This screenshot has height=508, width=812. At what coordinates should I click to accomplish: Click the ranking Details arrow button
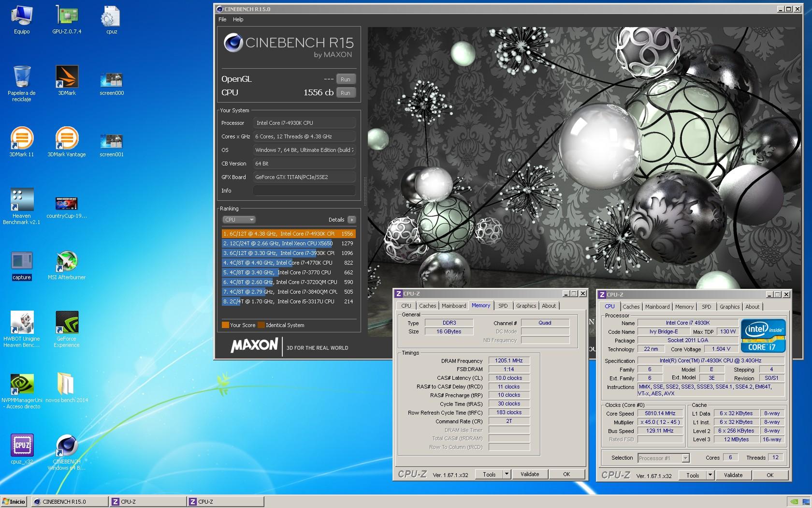coord(352,220)
